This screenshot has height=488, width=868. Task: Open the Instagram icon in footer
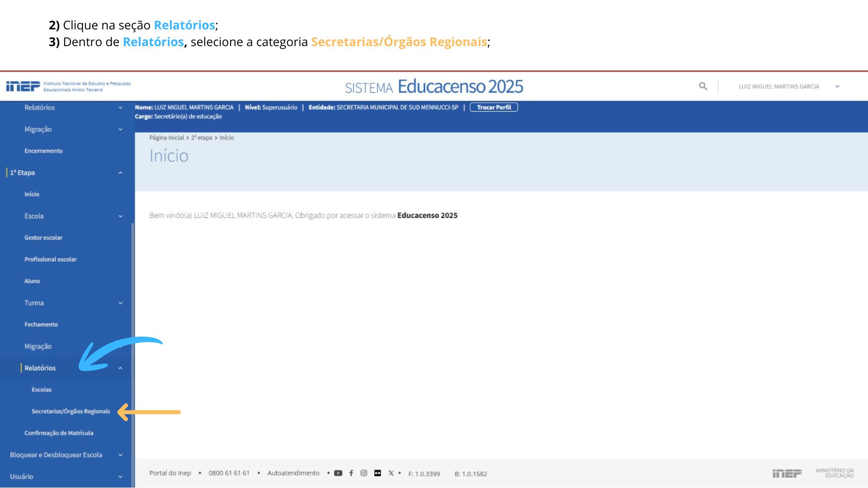point(364,473)
